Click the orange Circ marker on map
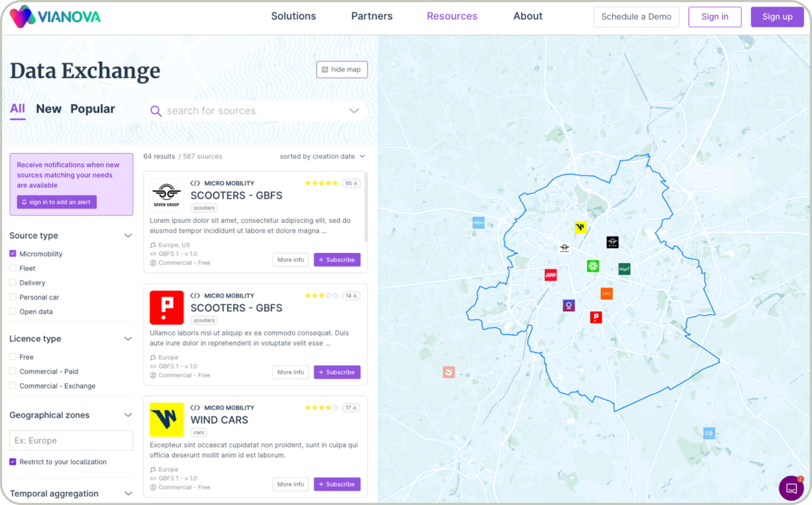This screenshot has height=505, width=812. (607, 293)
